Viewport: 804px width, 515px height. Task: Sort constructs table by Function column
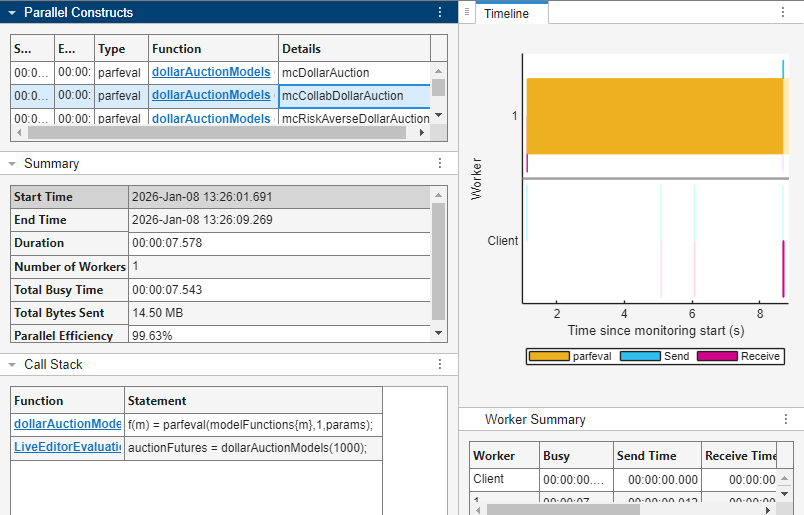coord(213,49)
